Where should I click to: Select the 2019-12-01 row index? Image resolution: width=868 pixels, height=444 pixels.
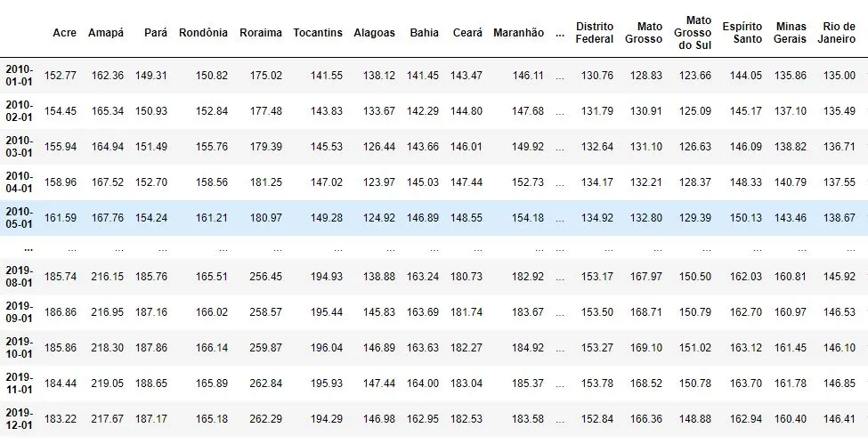20,419
